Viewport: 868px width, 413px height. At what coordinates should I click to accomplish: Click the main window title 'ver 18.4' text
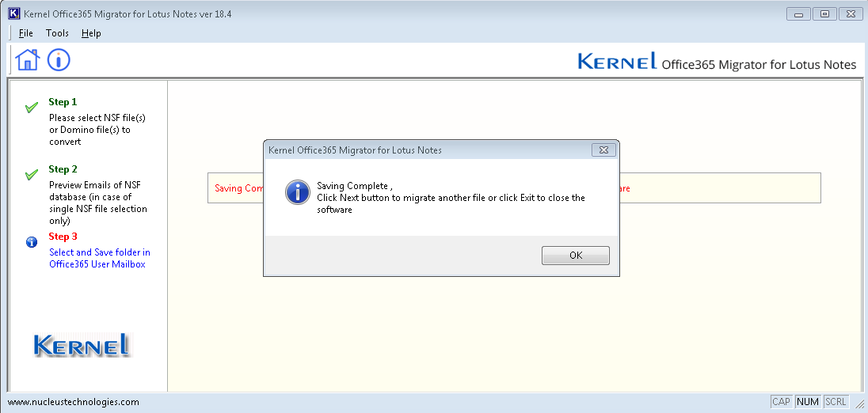coord(215,13)
